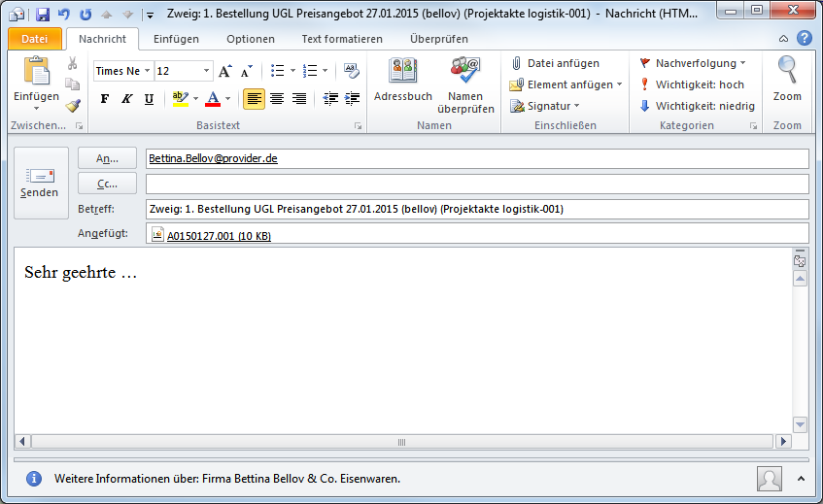823x504 pixels.
Task: Click the Zoom magnifier
Action: point(787,80)
